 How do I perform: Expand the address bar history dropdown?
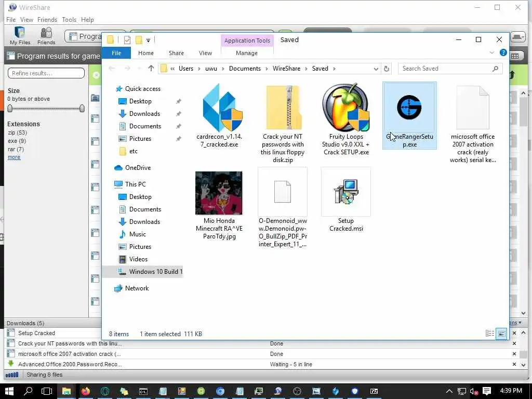(376, 69)
